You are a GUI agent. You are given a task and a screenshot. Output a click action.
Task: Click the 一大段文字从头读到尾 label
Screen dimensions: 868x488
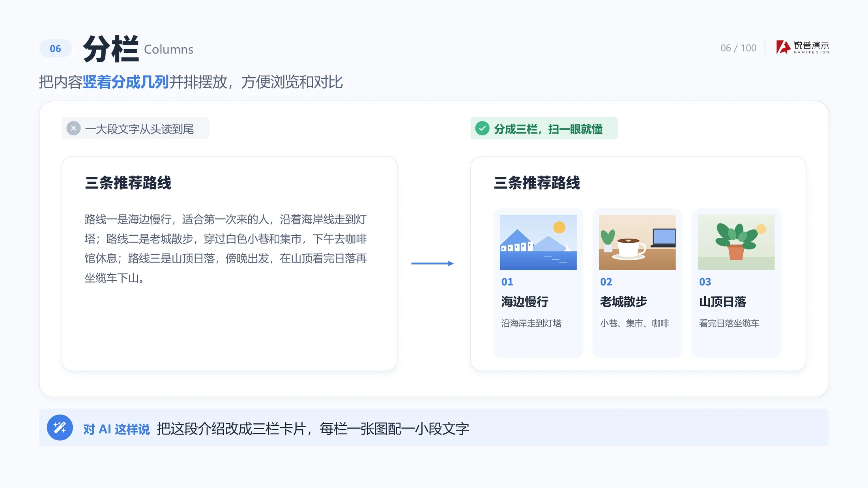point(139,129)
